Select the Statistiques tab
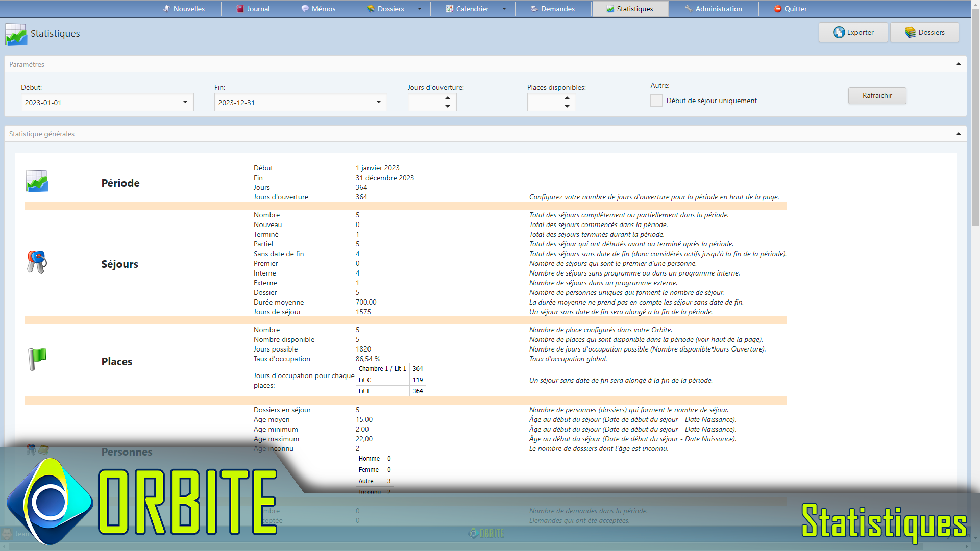This screenshot has height=551, width=980. pos(630,9)
